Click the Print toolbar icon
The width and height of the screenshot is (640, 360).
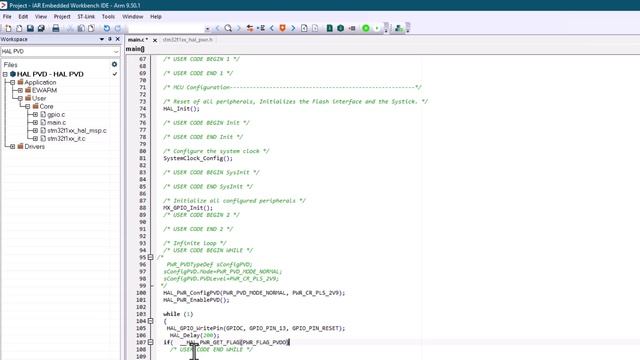coord(56,28)
